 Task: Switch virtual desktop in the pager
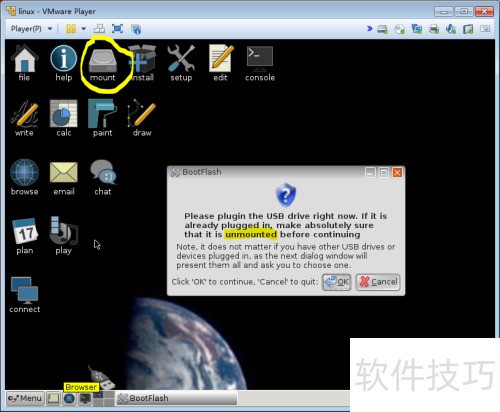tap(104, 399)
